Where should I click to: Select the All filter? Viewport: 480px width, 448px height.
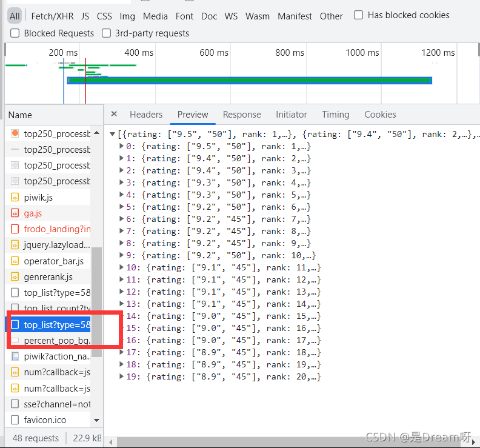[x=15, y=16]
